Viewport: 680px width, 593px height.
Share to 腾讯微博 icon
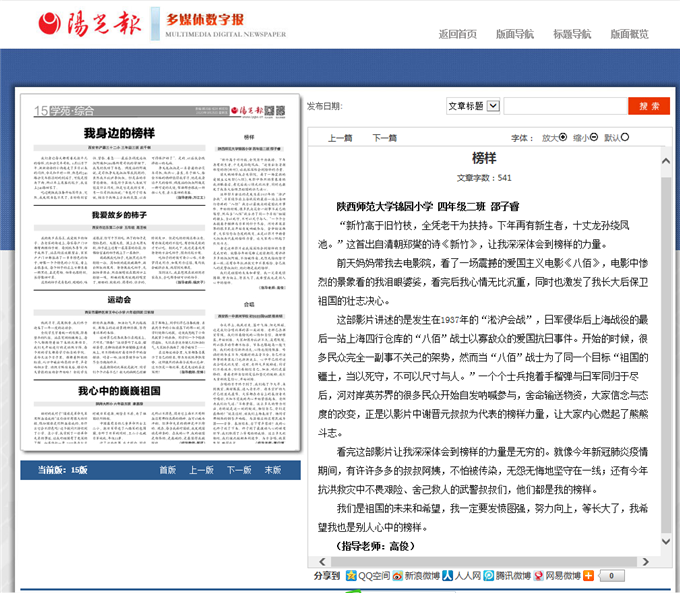coord(489,576)
